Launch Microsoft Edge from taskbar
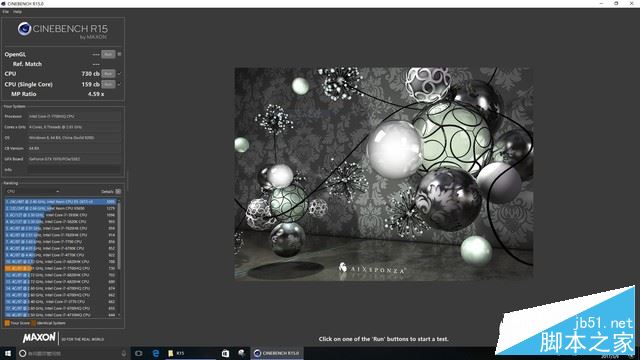Screen dimensions: 640x360 (x=156, y=353)
